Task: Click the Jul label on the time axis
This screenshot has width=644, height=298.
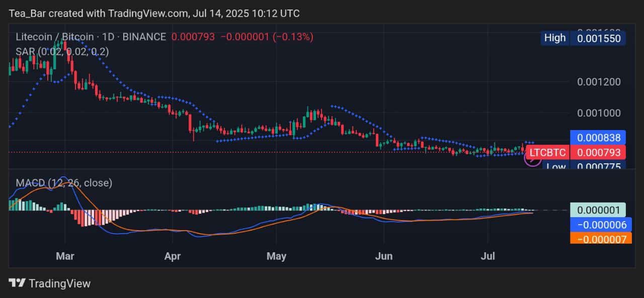Action: tap(488, 256)
